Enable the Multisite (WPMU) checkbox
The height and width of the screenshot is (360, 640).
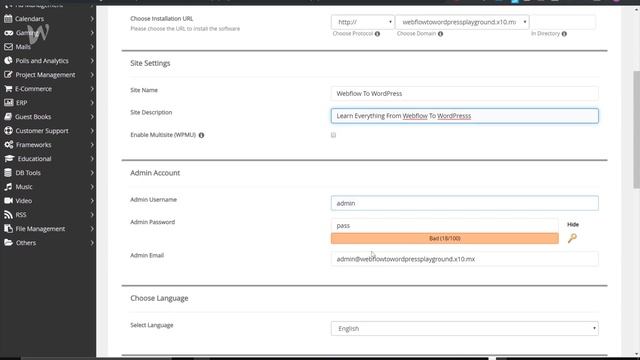coord(333,135)
